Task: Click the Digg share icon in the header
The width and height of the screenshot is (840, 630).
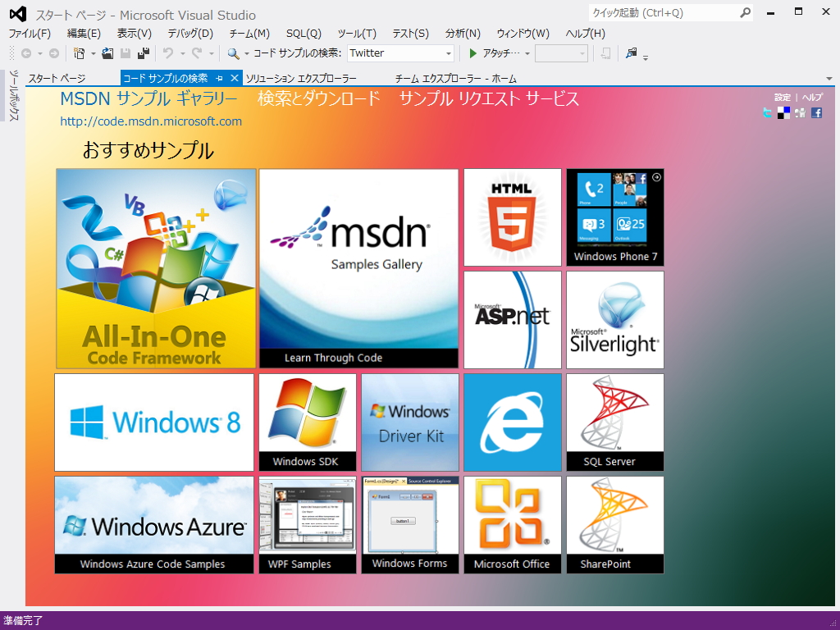Action: pos(800,112)
